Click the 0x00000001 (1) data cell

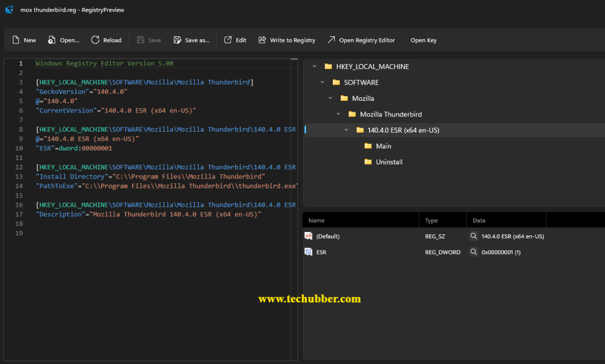(501, 252)
